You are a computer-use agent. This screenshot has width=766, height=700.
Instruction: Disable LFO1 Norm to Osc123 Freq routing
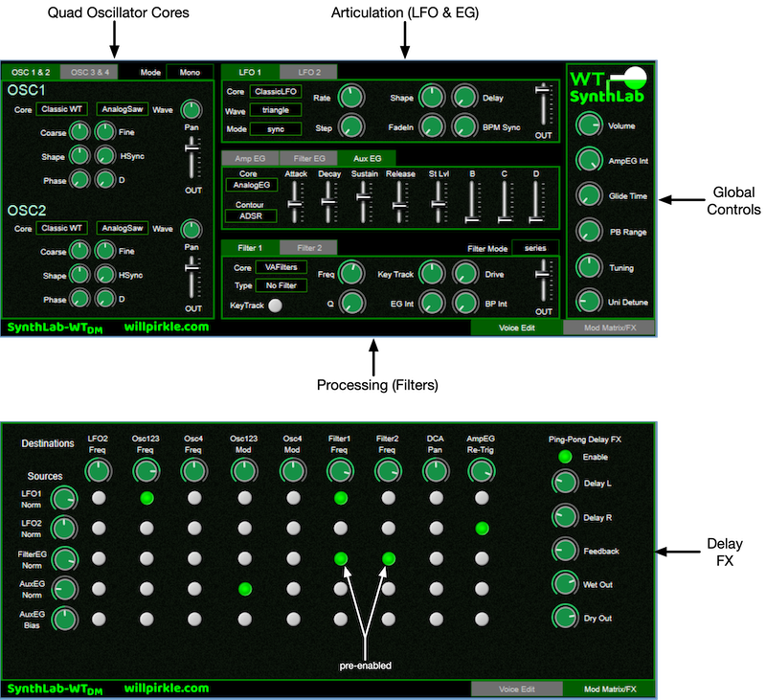click(x=146, y=498)
